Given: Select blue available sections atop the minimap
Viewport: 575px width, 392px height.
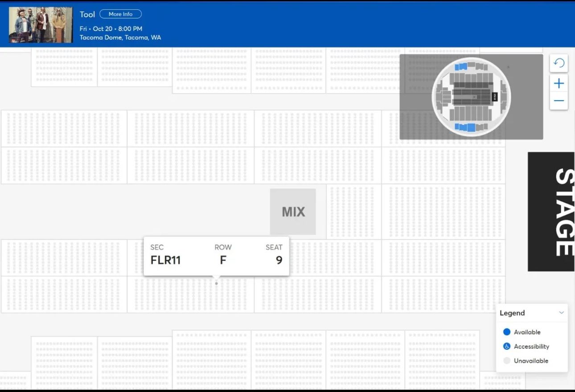Looking at the screenshot, I should click(x=461, y=67).
